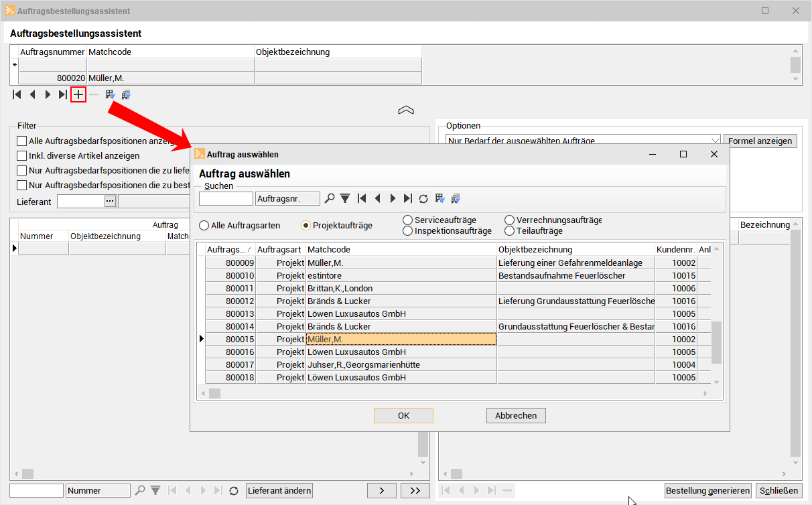Select the 'Alle Auftragsarten' radio button
The width and height of the screenshot is (812, 505).
[204, 226]
